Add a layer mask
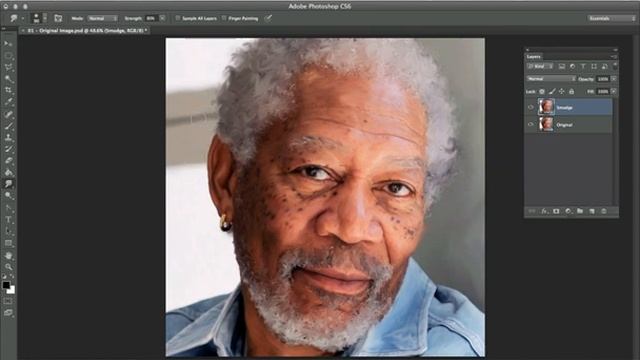640x360 pixels. [556, 211]
